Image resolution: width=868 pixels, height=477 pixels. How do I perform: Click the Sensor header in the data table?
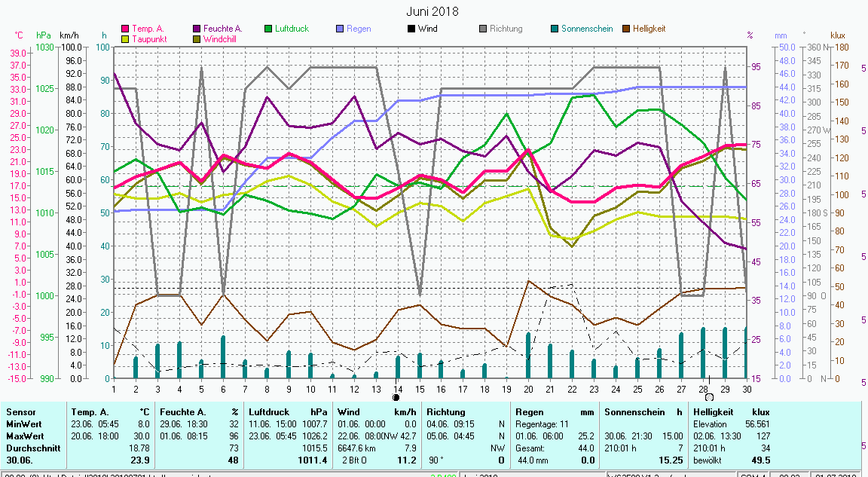click(x=20, y=412)
